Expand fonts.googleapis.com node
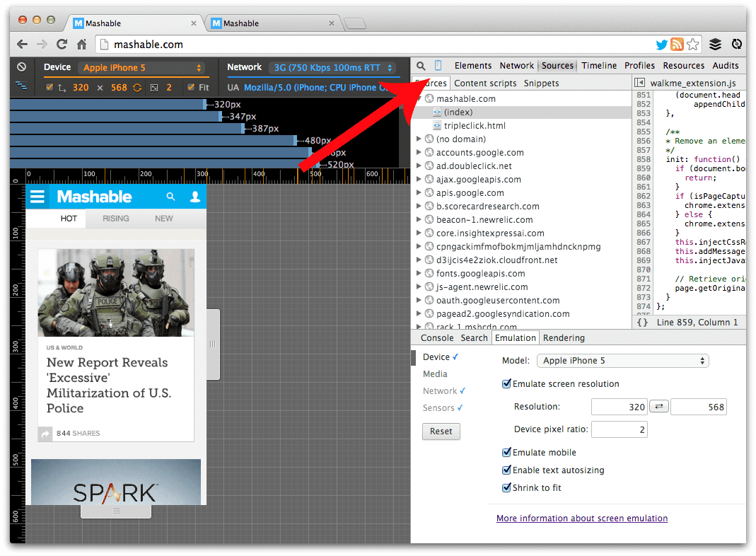This screenshot has width=756, height=556. [x=419, y=274]
